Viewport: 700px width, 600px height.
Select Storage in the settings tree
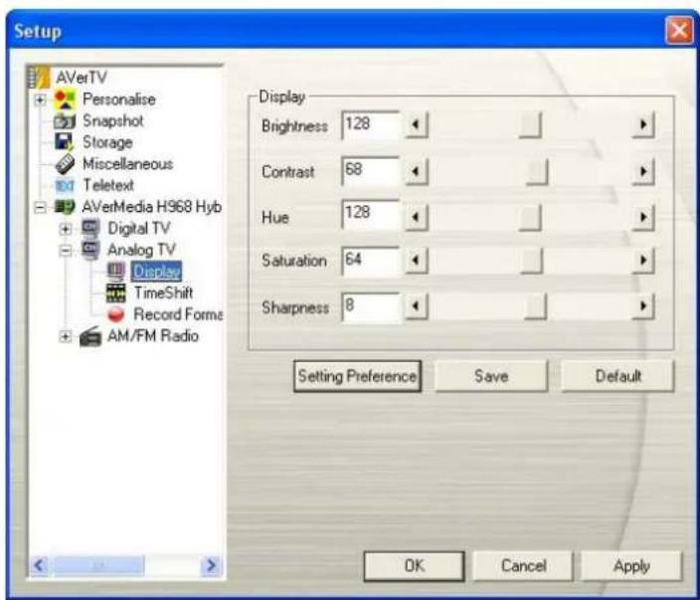pos(107,142)
